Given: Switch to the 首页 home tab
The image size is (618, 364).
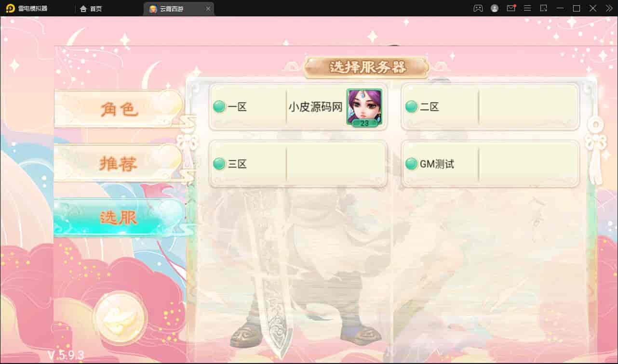Looking at the screenshot, I should 91,9.
